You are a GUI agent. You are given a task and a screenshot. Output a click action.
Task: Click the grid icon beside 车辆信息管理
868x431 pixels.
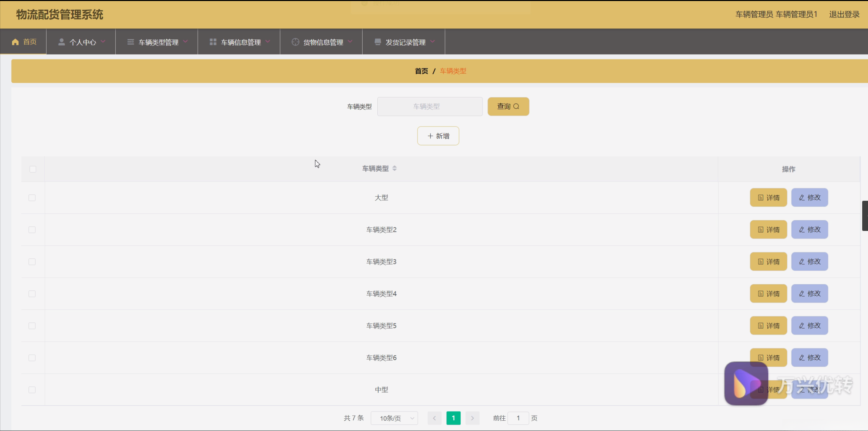point(213,42)
